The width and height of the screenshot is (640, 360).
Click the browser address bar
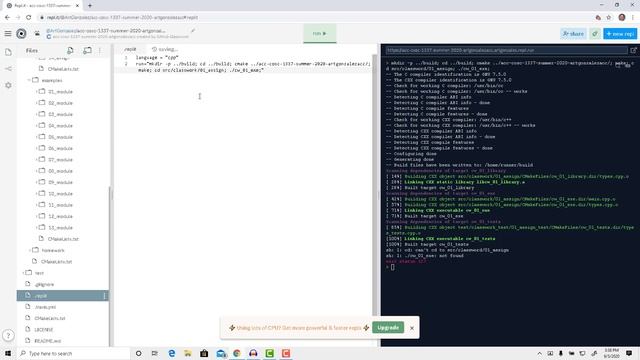[x=314, y=17]
